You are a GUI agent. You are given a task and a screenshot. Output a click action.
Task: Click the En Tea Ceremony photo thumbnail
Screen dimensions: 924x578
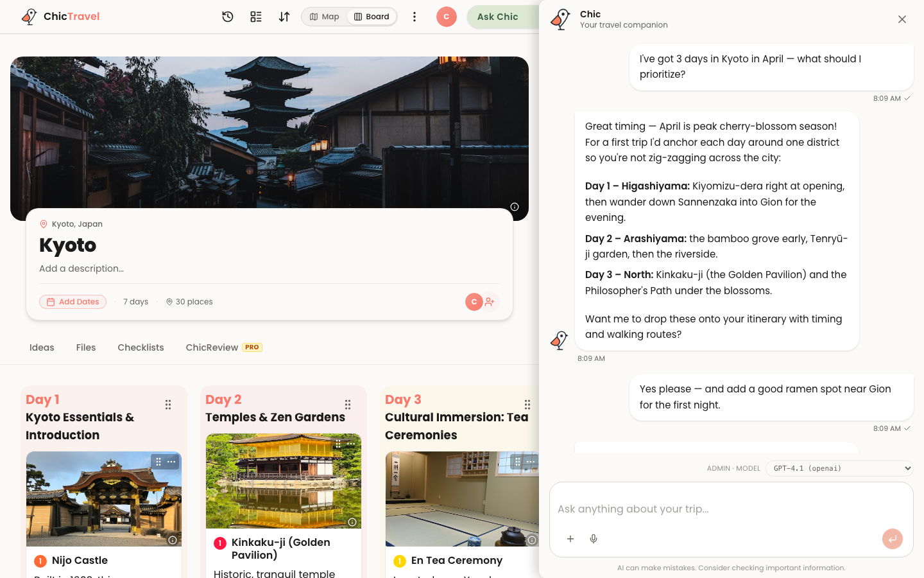point(462,499)
